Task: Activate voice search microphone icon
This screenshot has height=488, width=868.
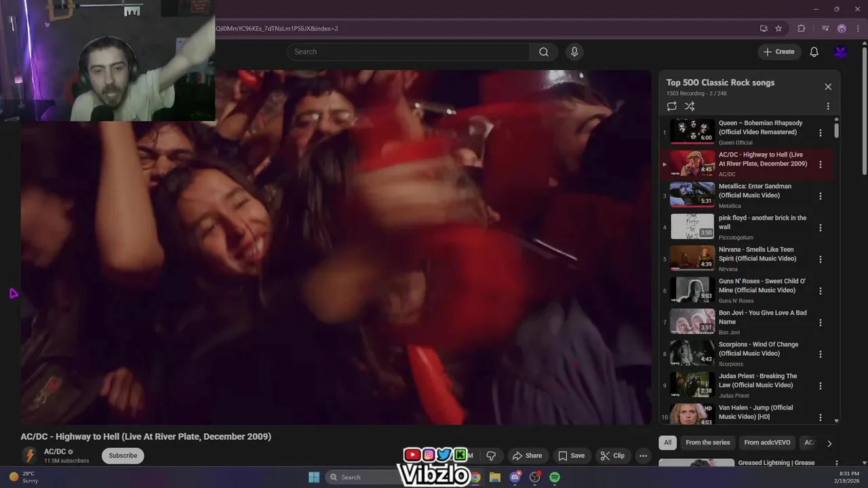Action: 574,52
